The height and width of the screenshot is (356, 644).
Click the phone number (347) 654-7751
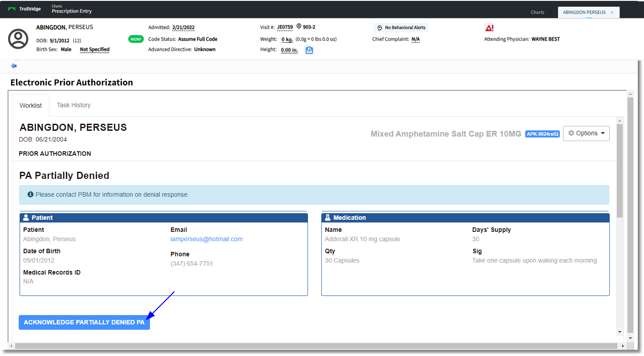pos(192,263)
